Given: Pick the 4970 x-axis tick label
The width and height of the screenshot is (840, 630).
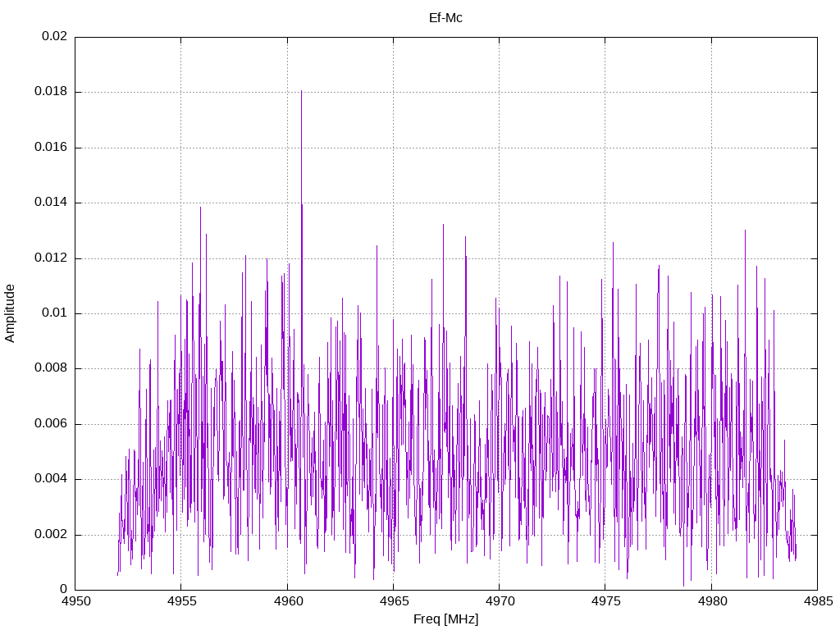Looking at the screenshot, I should click(499, 600).
